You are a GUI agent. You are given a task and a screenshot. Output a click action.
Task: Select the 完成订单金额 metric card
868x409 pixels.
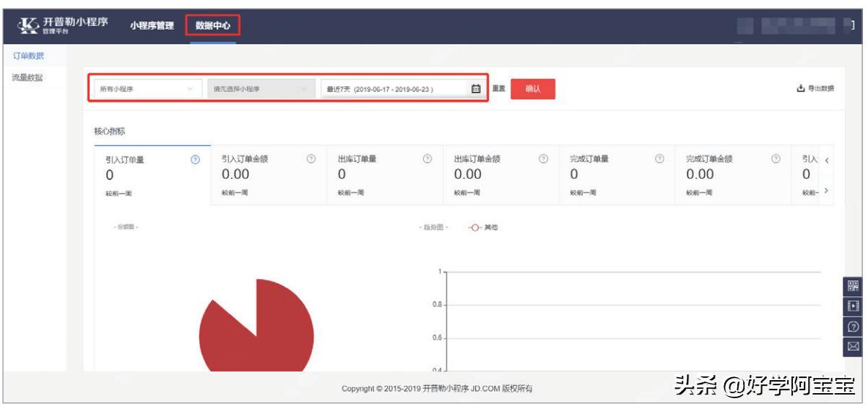coord(733,176)
